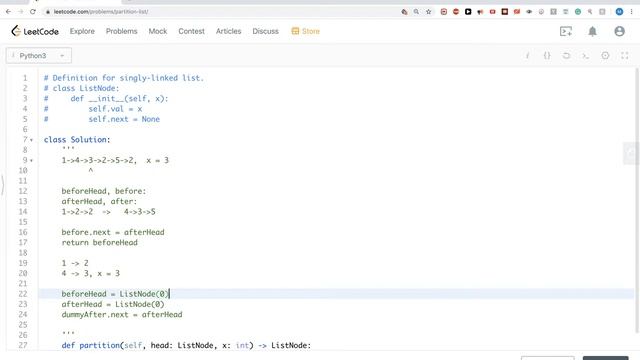Viewport: 640px width, 360px height.
Task: Click the red stop-sign adblock extension
Action: point(456,12)
